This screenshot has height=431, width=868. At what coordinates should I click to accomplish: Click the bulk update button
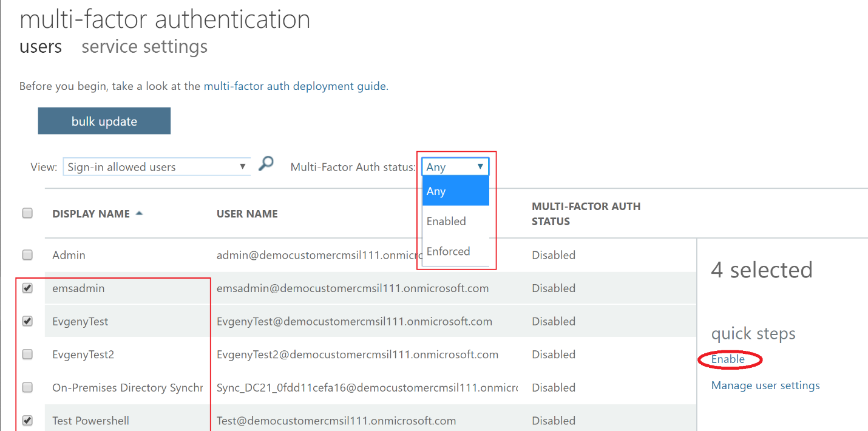(x=104, y=121)
